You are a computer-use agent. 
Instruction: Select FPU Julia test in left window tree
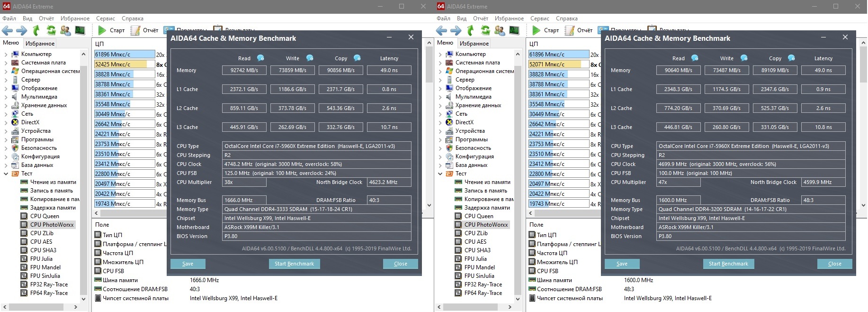[41, 259]
